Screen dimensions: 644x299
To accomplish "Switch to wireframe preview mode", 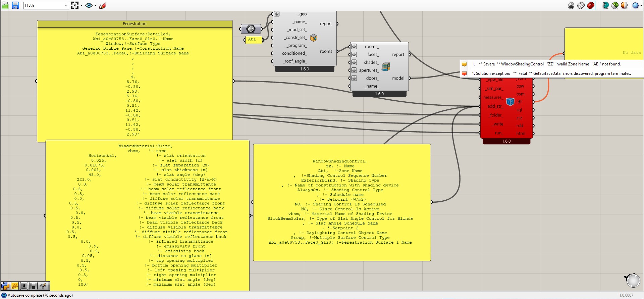I will [581, 5].
